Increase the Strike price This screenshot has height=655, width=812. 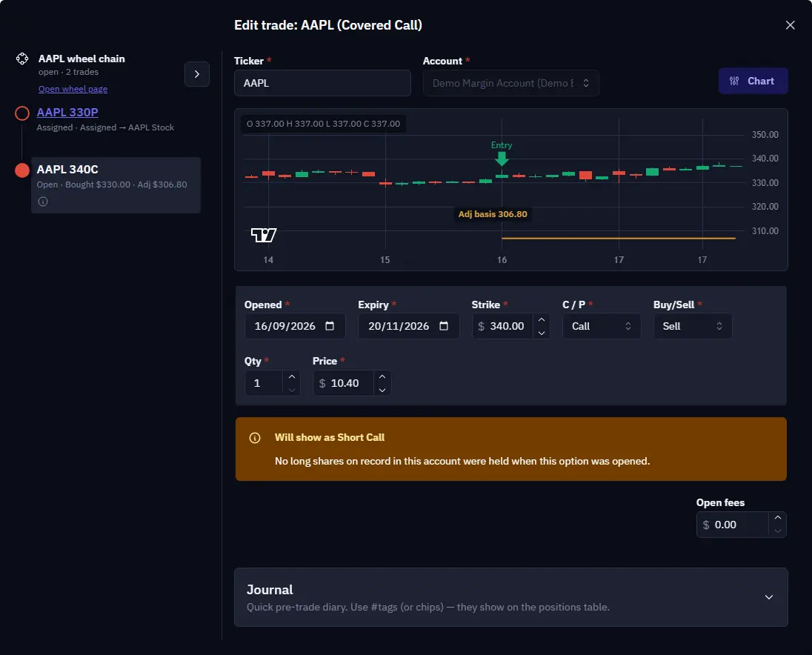coord(541,319)
